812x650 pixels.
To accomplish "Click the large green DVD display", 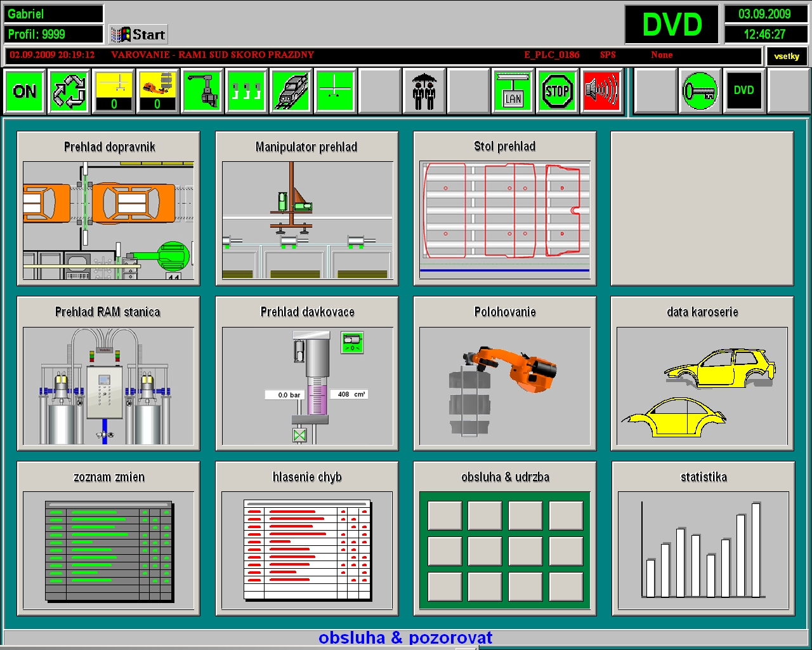I will click(672, 25).
